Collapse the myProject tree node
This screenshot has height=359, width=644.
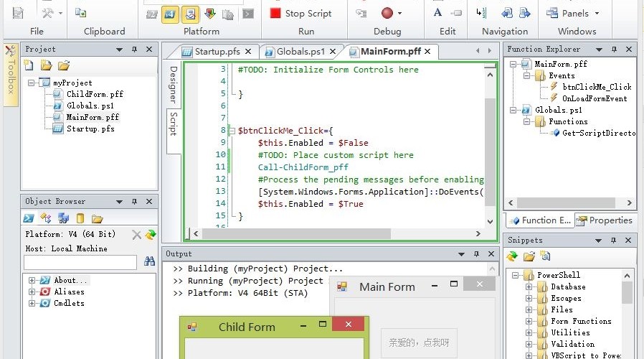pyautogui.click(x=31, y=83)
